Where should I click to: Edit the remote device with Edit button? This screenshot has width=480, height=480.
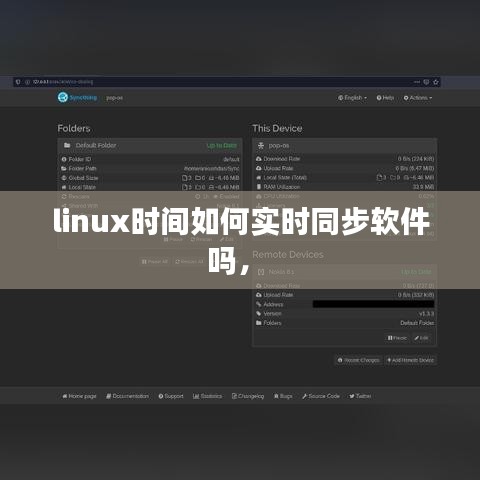pyautogui.click(x=421, y=338)
